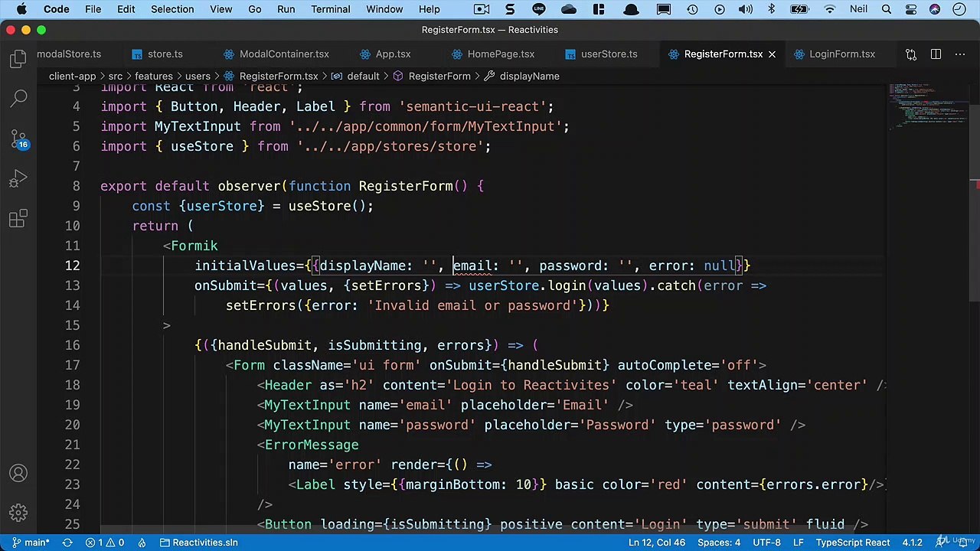This screenshot has width=980, height=551.
Task: Open the Selection menu
Action: pos(172,9)
